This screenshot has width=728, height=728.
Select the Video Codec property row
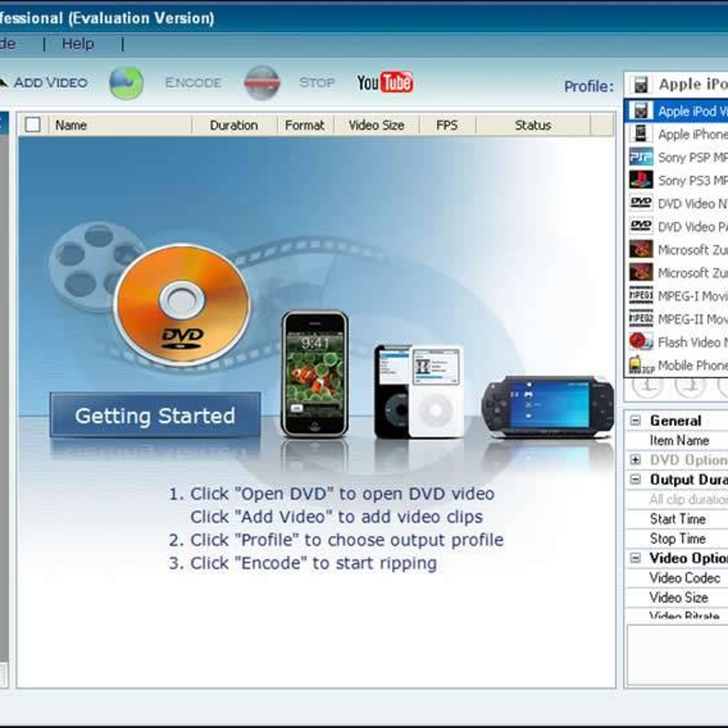677,578
